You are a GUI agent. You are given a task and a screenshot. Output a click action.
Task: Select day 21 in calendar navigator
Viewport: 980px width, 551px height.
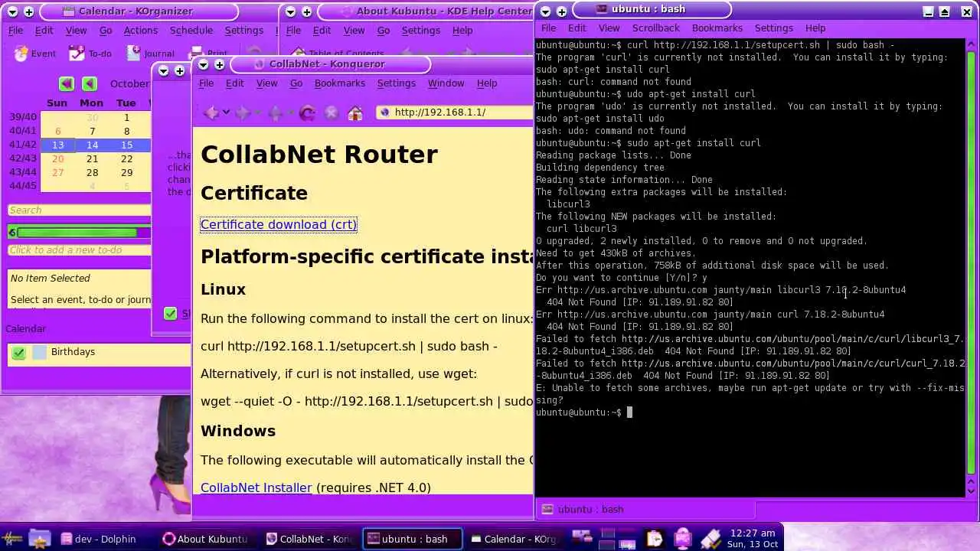pyautogui.click(x=92, y=158)
